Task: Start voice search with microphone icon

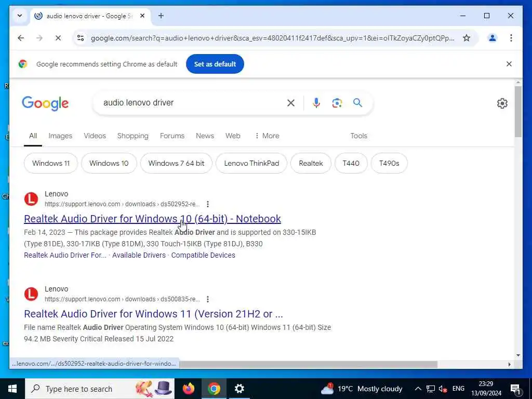Action: tap(316, 103)
